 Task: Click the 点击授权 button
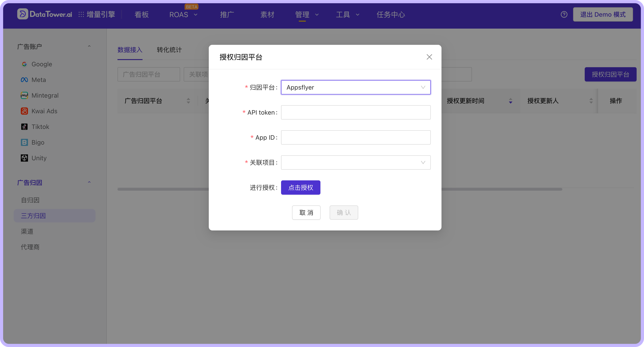point(301,188)
